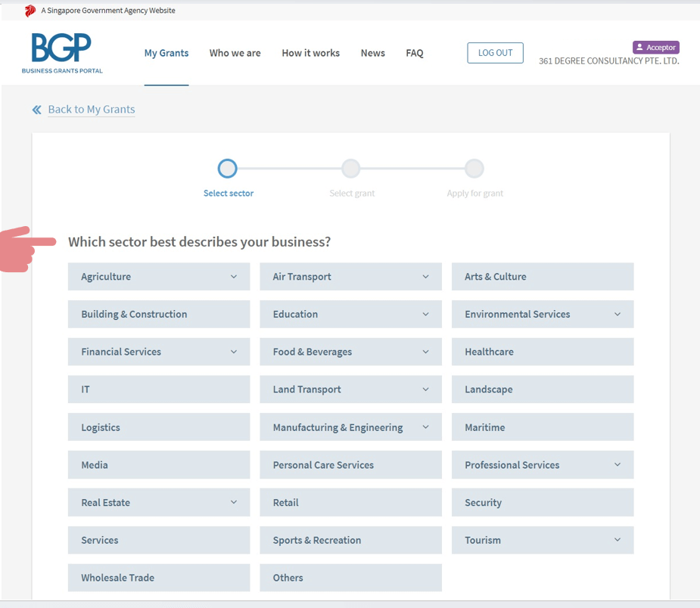Open the Environmental Services dropdown

[618, 315]
